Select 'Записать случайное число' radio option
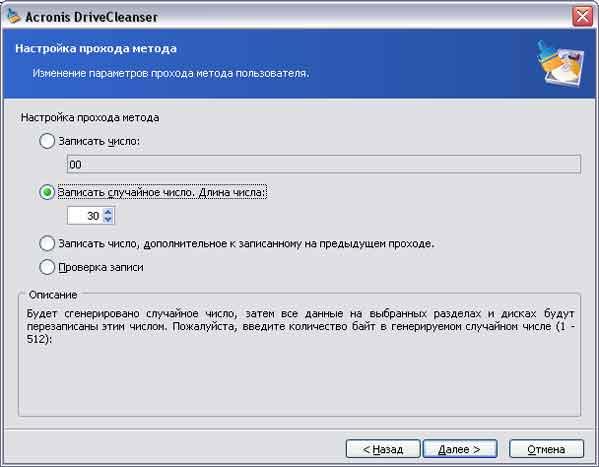Viewport: 599px width, 467px height. tap(47, 192)
